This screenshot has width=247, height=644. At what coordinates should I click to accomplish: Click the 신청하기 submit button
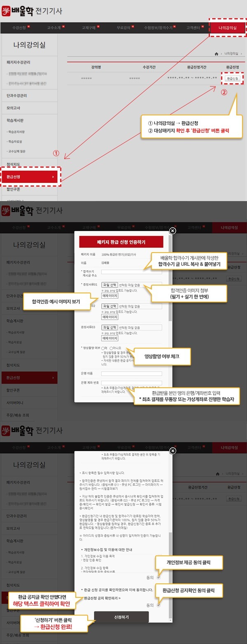pyautogui.click(x=121, y=617)
